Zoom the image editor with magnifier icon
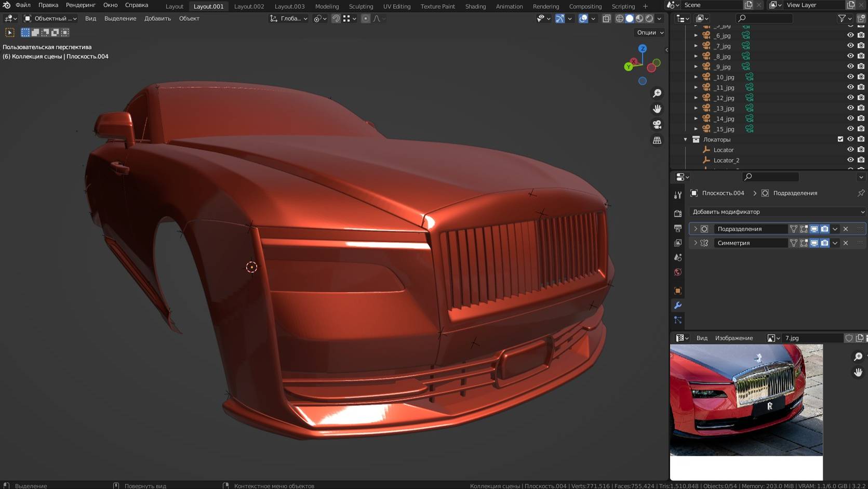Image resolution: width=868 pixels, height=489 pixels. click(x=858, y=356)
